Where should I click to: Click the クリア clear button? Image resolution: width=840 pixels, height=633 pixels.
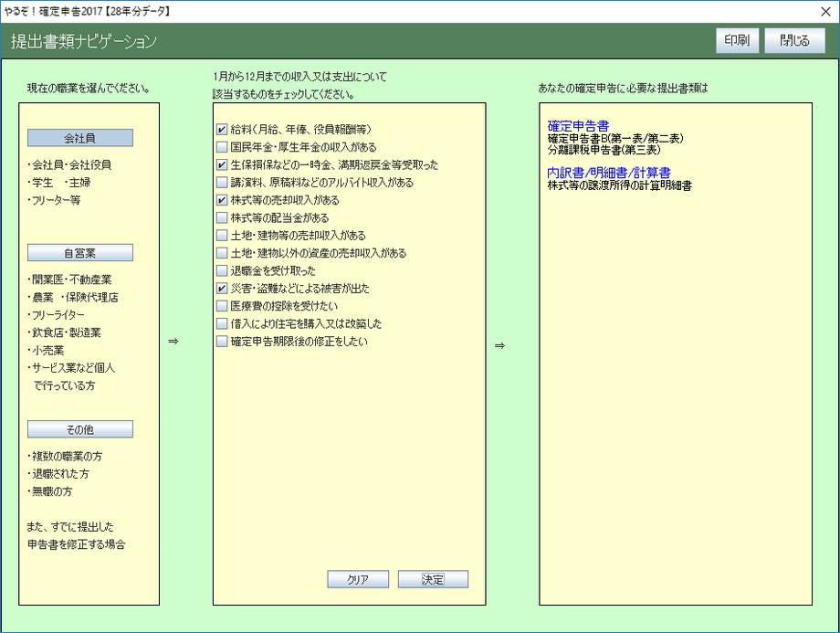pos(358,579)
